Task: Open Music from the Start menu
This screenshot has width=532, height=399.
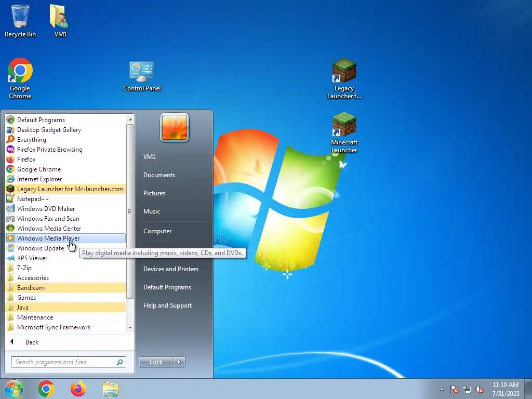Action: (x=174, y=211)
